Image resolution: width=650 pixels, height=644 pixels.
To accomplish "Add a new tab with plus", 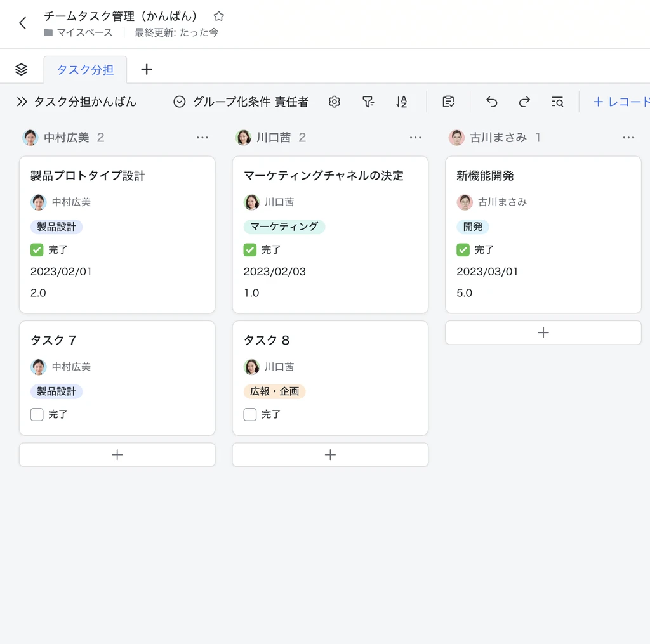I will 147,69.
